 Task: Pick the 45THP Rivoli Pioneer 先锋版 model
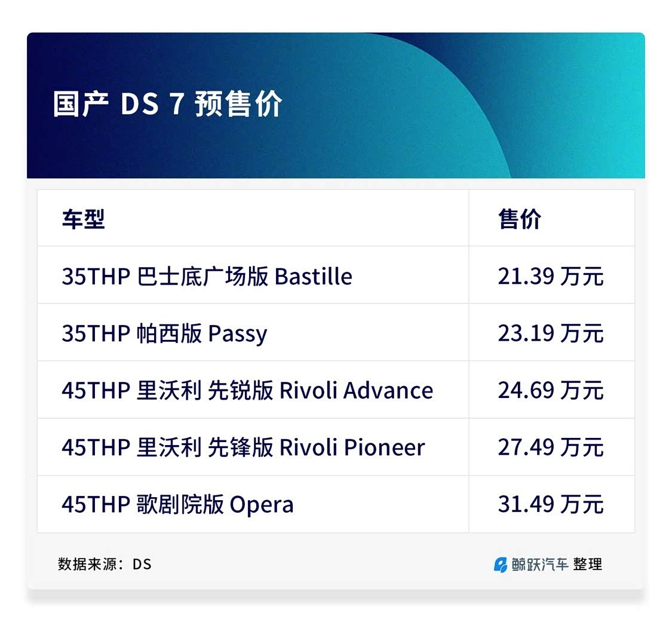[x=243, y=448]
